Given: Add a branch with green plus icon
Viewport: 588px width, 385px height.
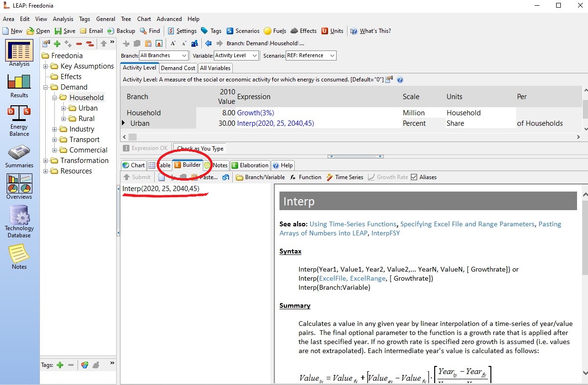Looking at the screenshot, I should tap(57, 44).
